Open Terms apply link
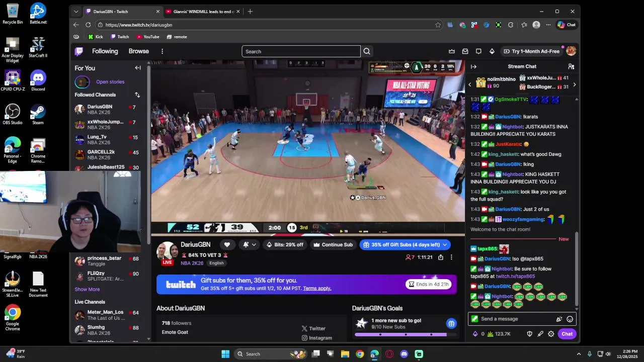This screenshot has width=644, height=362. [x=317, y=289]
